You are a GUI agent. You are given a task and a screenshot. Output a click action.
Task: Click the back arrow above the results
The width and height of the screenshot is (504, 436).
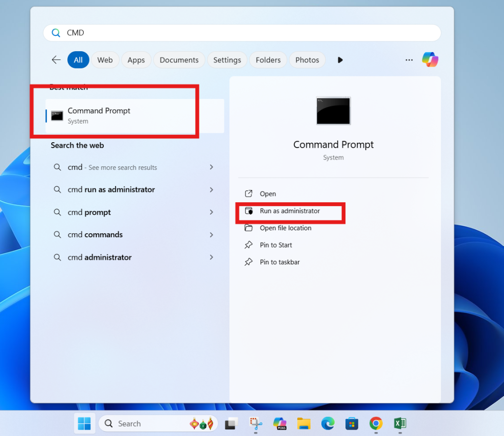click(56, 60)
